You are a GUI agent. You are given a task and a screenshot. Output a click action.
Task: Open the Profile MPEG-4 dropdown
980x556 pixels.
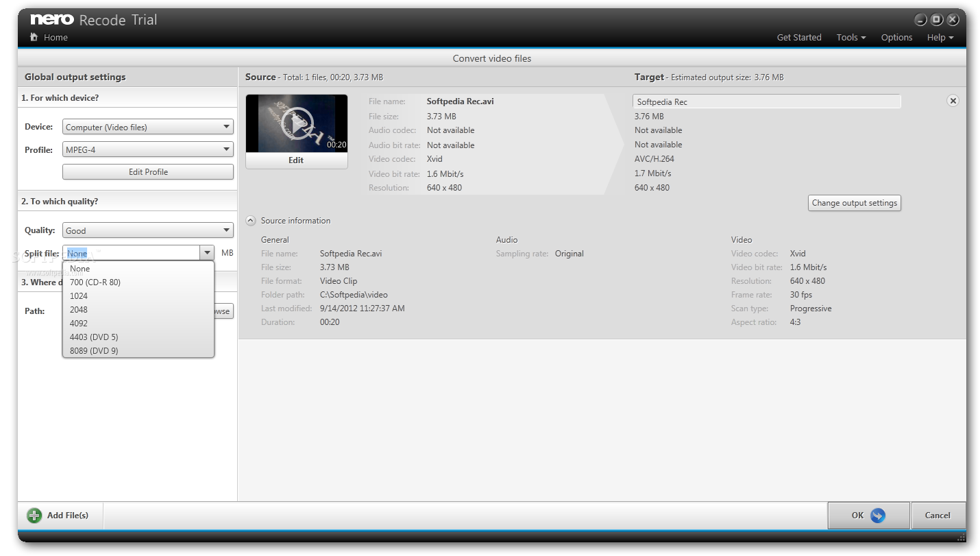click(x=148, y=149)
